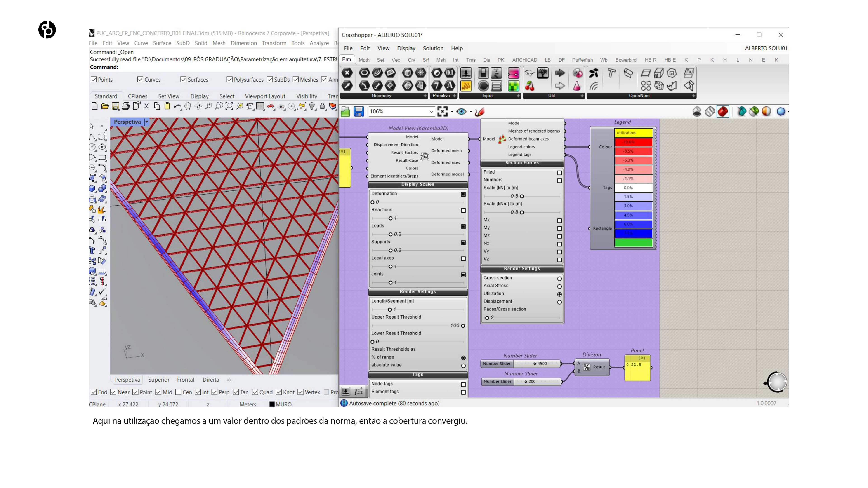Select the Displacement render radio button
Screen dimensions: 868x488
coord(559,302)
